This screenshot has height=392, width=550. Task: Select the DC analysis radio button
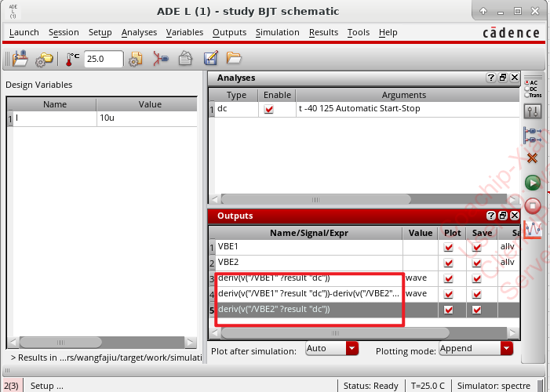[527, 89]
